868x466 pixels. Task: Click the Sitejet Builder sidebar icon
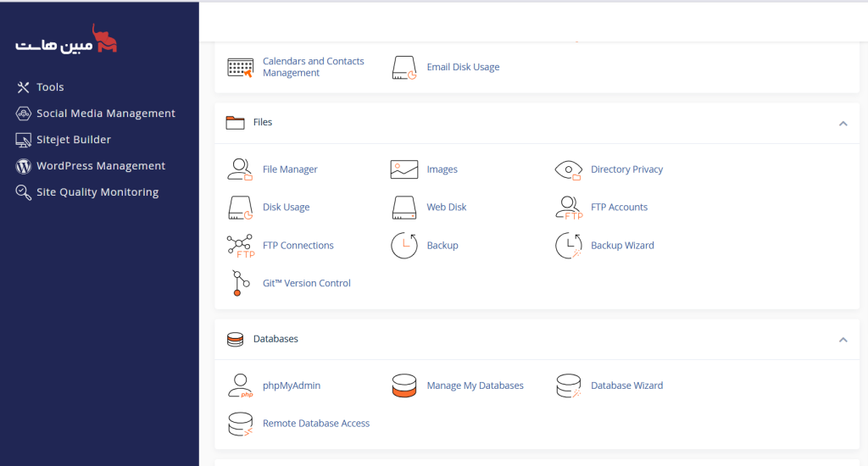[23, 140]
